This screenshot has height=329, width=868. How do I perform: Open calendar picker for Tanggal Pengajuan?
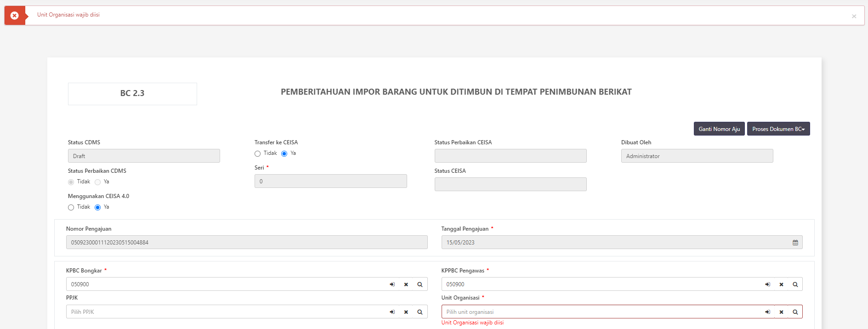point(795,243)
